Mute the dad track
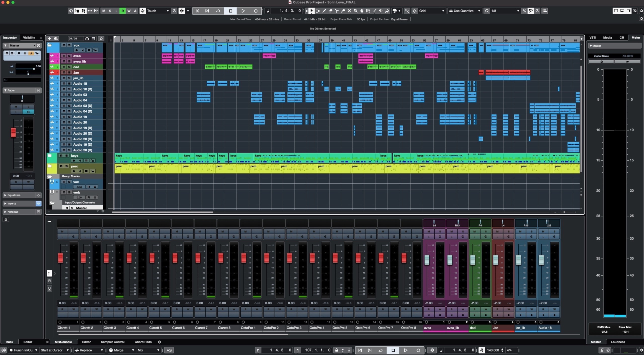644x355 pixels. [x=64, y=67]
